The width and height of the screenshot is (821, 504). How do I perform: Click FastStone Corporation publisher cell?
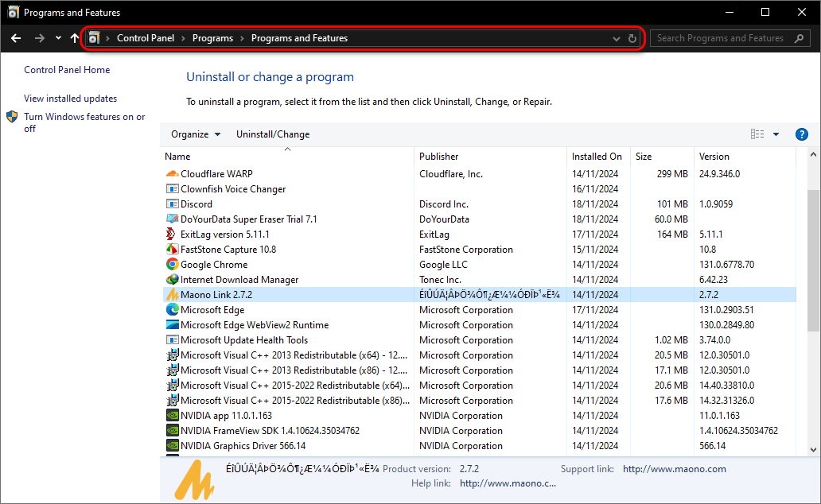(x=466, y=249)
